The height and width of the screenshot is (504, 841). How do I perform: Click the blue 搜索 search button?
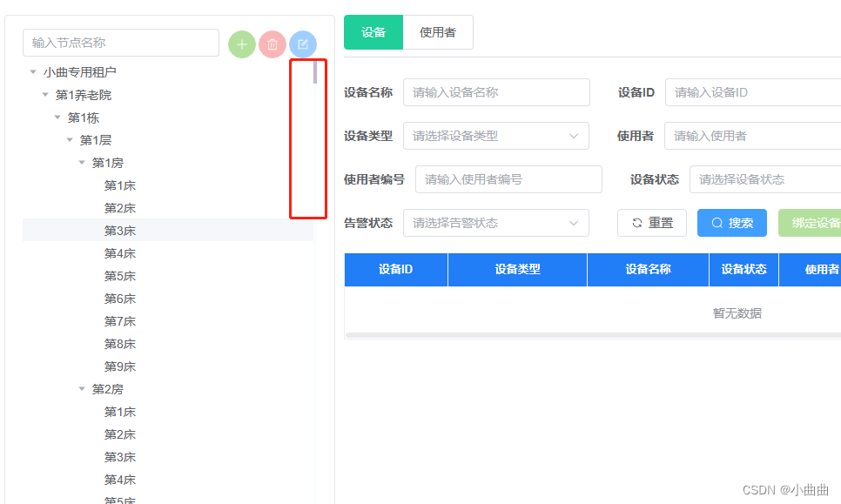(x=732, y=223)
